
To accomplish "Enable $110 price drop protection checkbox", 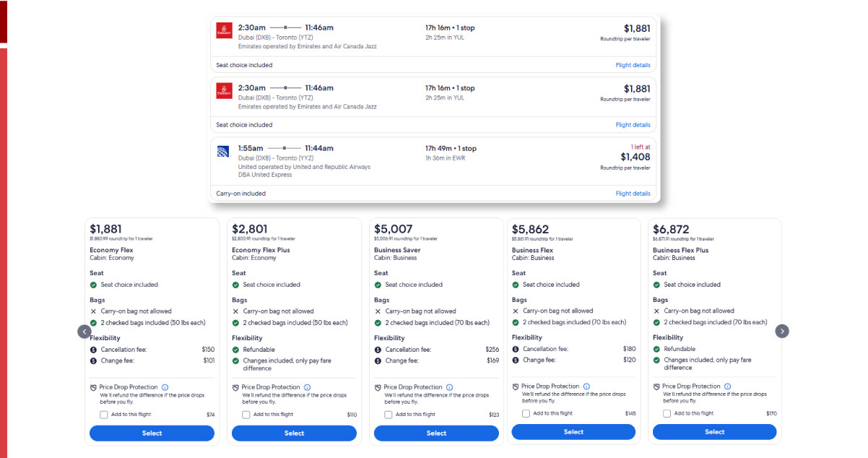I will coord(246,415).
